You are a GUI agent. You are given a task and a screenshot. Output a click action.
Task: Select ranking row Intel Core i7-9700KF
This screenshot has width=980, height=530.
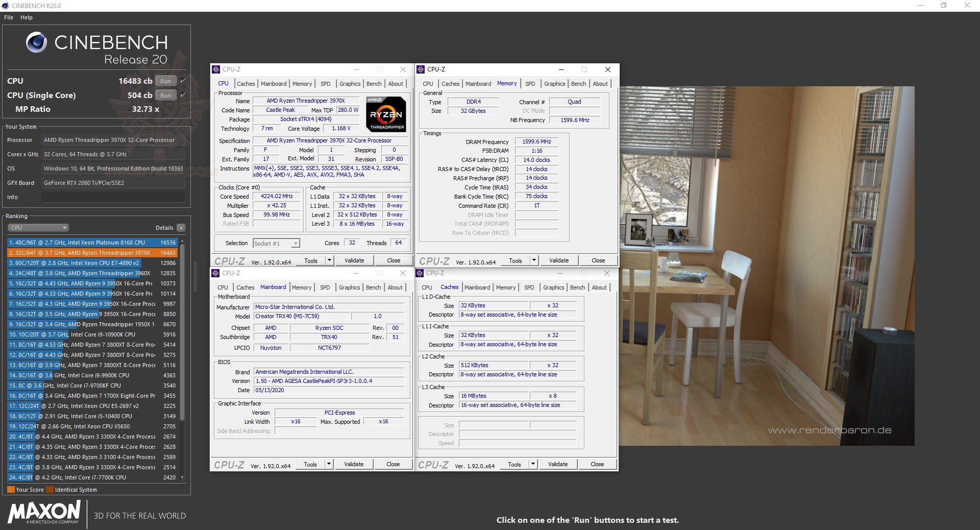tap(92, 386)
